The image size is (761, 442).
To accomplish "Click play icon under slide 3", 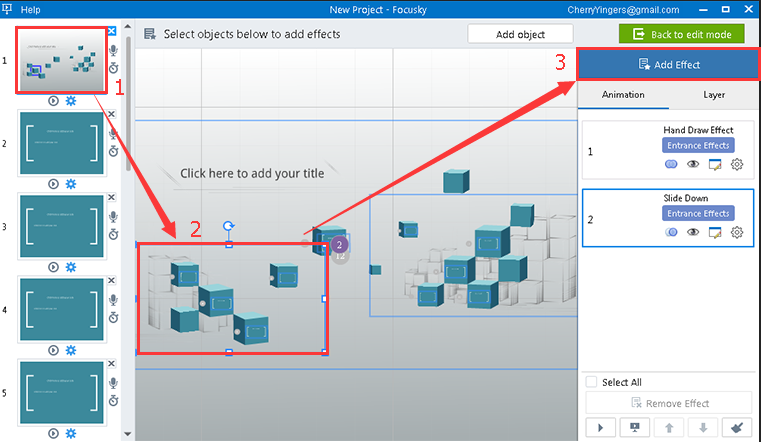I will click(x=53, y=267).
